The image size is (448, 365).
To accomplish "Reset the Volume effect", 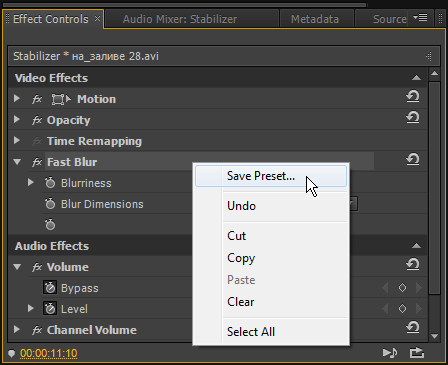I will click(413, 265).
